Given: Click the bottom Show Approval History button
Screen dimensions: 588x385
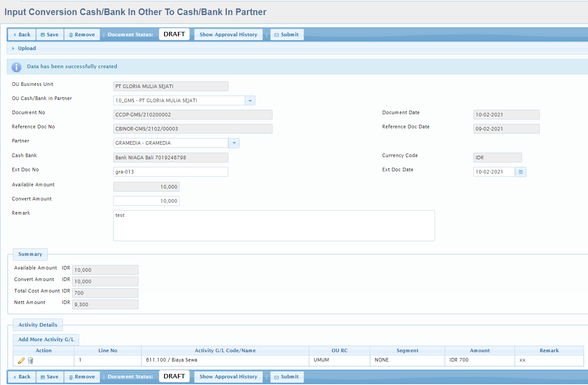Looking at the screenshot, I should pos(228,377).
